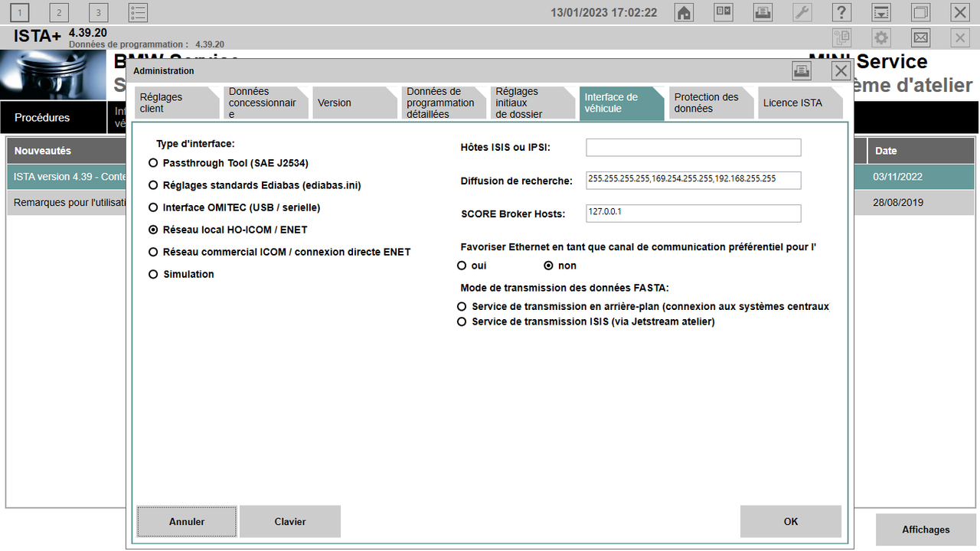Confirm with the OK button
Image resolution: width=980 pixels, height=551 pixels.
pyautogui.click(x=791, y=521)
